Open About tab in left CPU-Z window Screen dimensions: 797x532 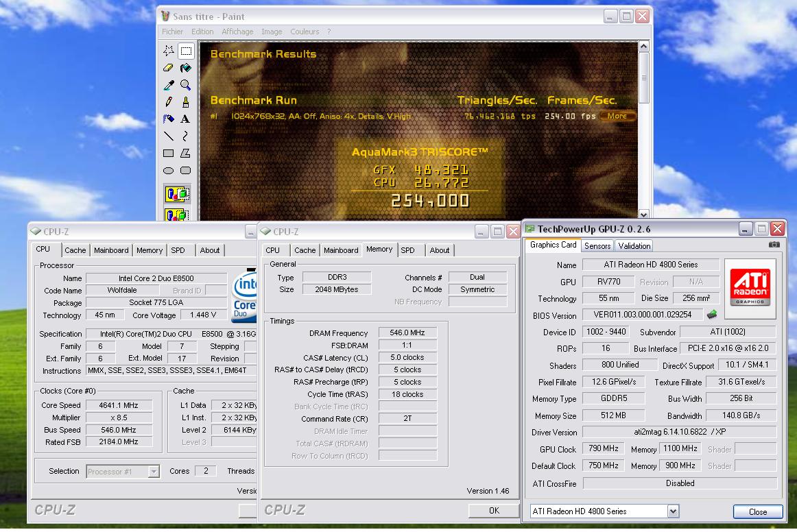(210, 250)
